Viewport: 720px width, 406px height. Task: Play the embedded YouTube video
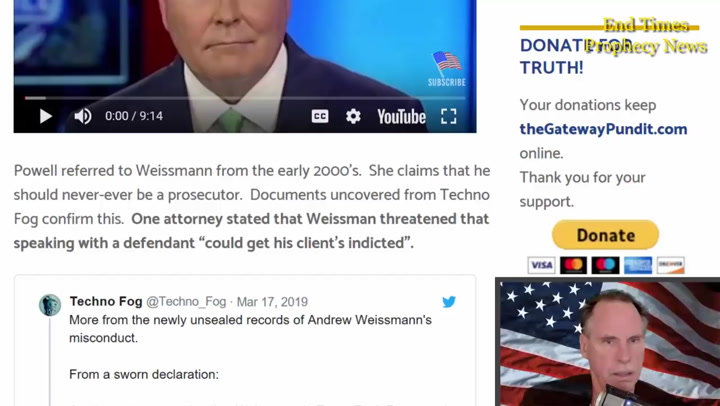pyautogui.click(x=45, y=116)
